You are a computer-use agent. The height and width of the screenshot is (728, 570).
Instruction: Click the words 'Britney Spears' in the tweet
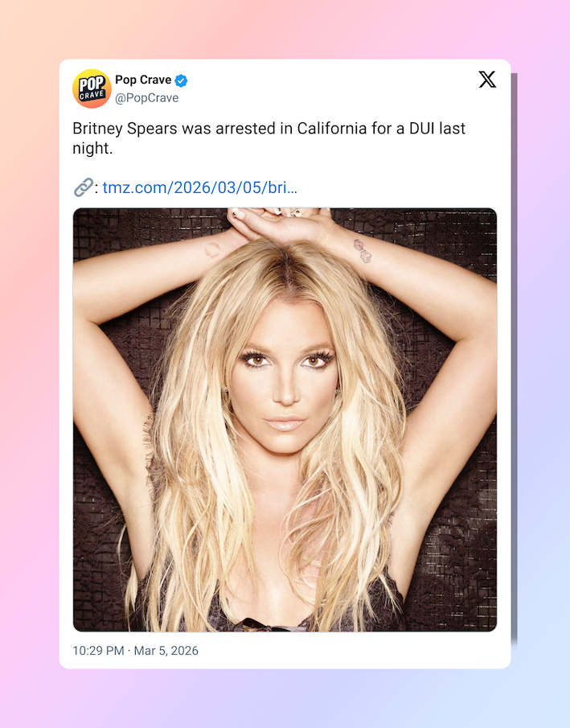tap(125, 128)
